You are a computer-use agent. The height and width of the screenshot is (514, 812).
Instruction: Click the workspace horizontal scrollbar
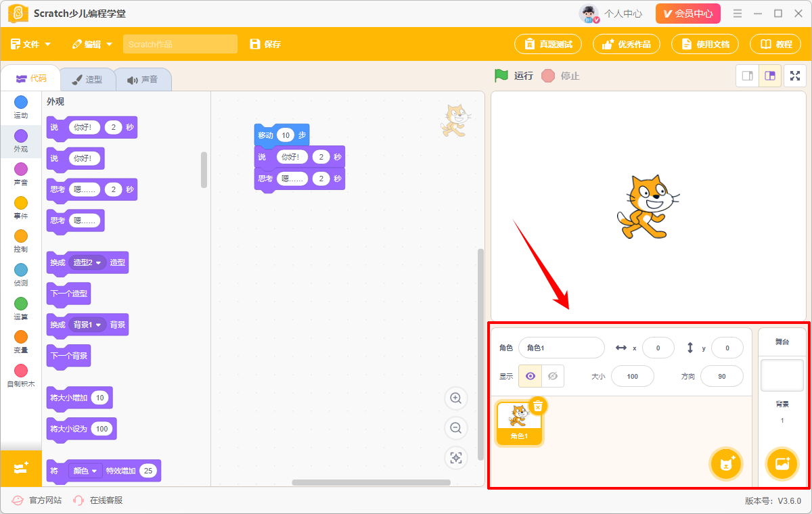[x=371, y=482]
